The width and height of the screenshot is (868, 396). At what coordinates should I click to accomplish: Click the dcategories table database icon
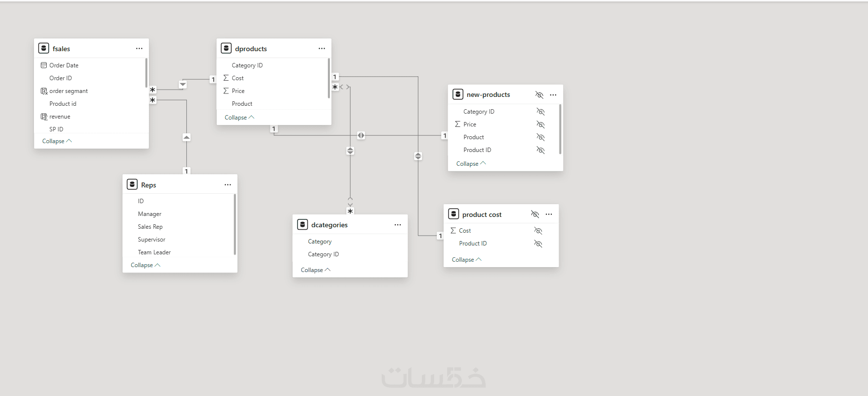(302, 224)
